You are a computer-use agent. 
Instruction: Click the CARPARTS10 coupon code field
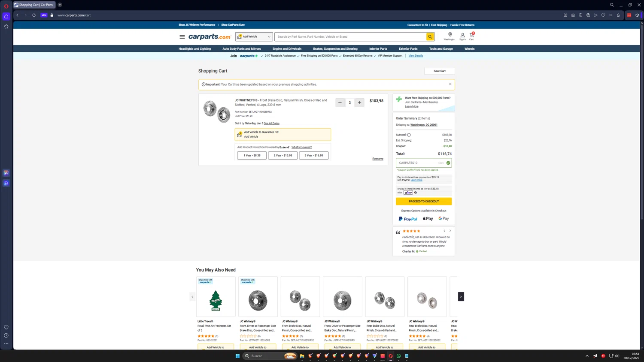[x=424, y=163]
